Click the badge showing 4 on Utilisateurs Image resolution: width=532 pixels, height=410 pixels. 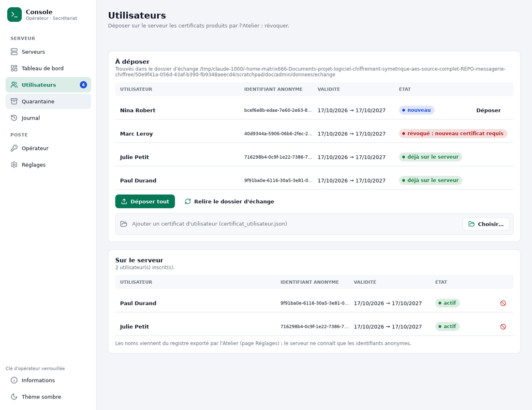click(x=83, y=85)
